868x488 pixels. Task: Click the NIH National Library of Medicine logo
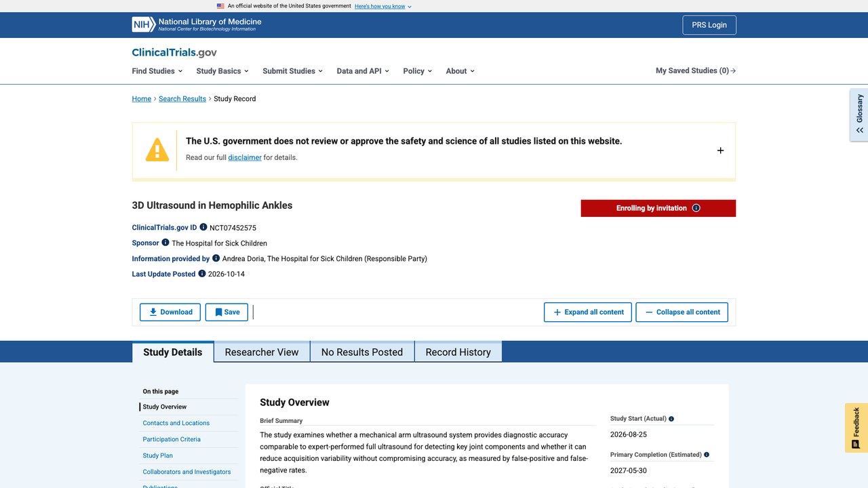[197, 24]
